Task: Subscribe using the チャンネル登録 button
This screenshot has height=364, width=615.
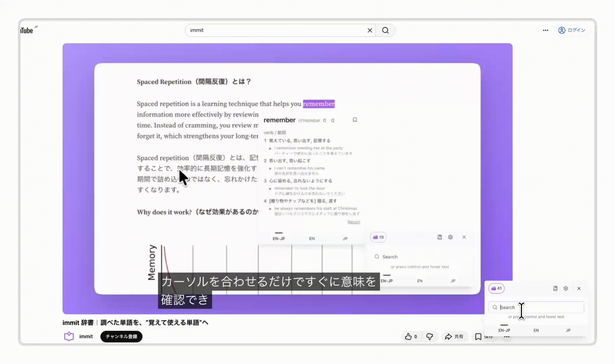Action: (x=121, y=336)
